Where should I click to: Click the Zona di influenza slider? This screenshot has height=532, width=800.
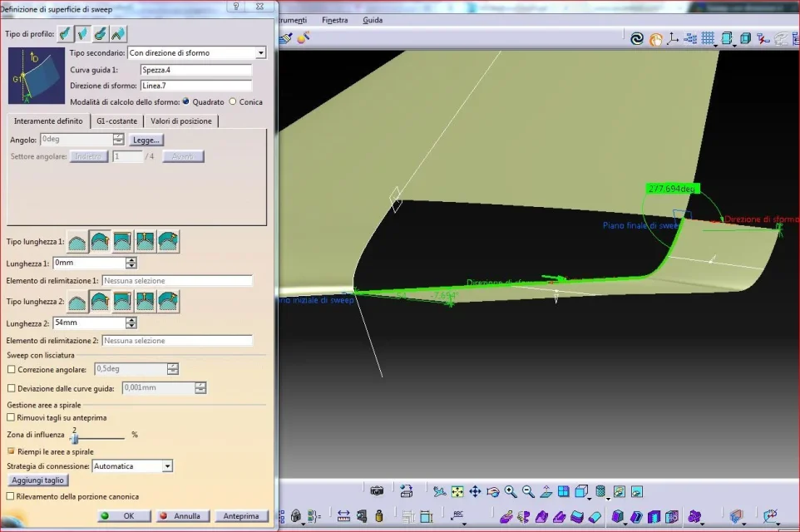tap(74, 437)
